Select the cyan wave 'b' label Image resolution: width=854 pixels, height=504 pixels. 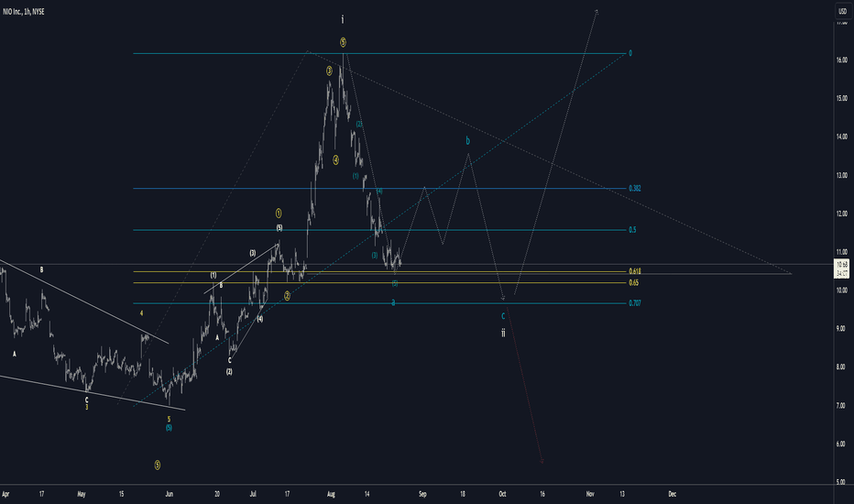point(467,141)
